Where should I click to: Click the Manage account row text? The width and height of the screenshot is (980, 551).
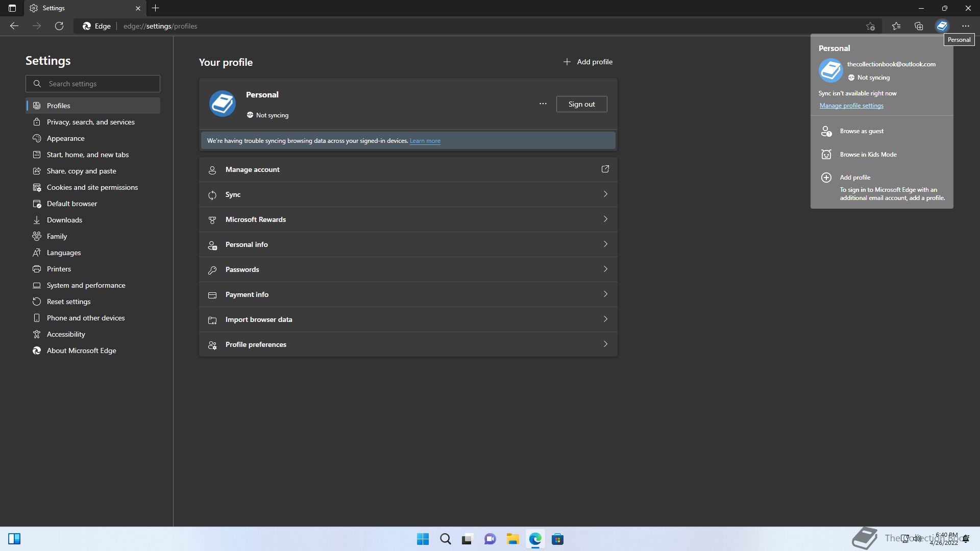tap(252, 169)
